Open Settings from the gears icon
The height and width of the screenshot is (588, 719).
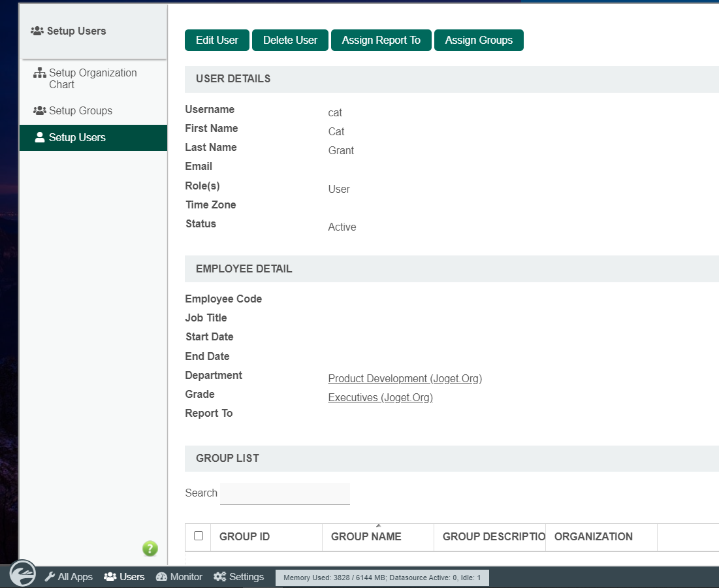pyautogui.click(x=239, y=577)
